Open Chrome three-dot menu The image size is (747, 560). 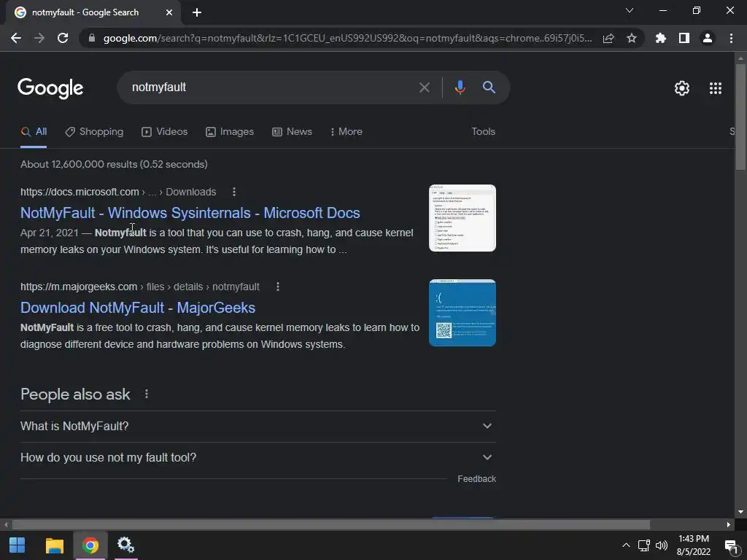(731, 38)
